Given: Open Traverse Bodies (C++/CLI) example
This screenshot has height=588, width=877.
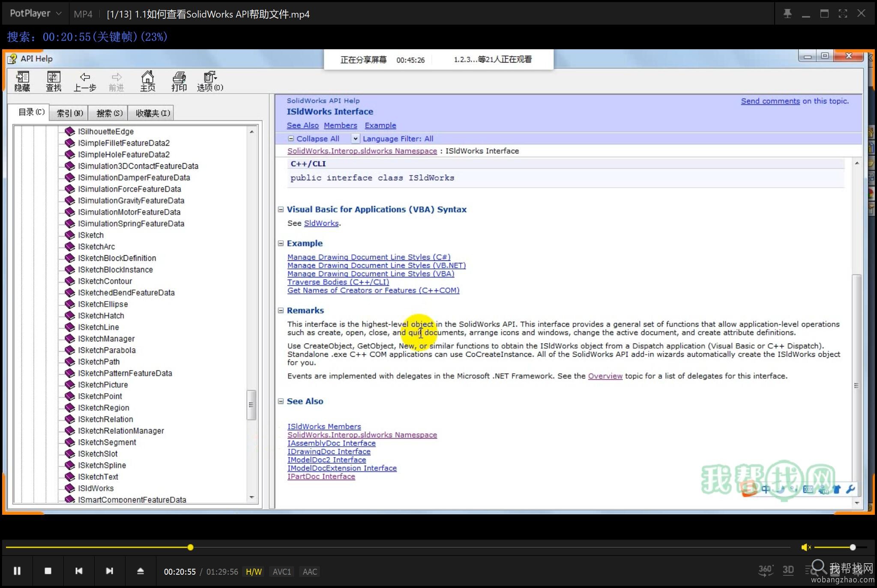Looking at the screenshot, I should pyautogui.click(x=338, y=282).
